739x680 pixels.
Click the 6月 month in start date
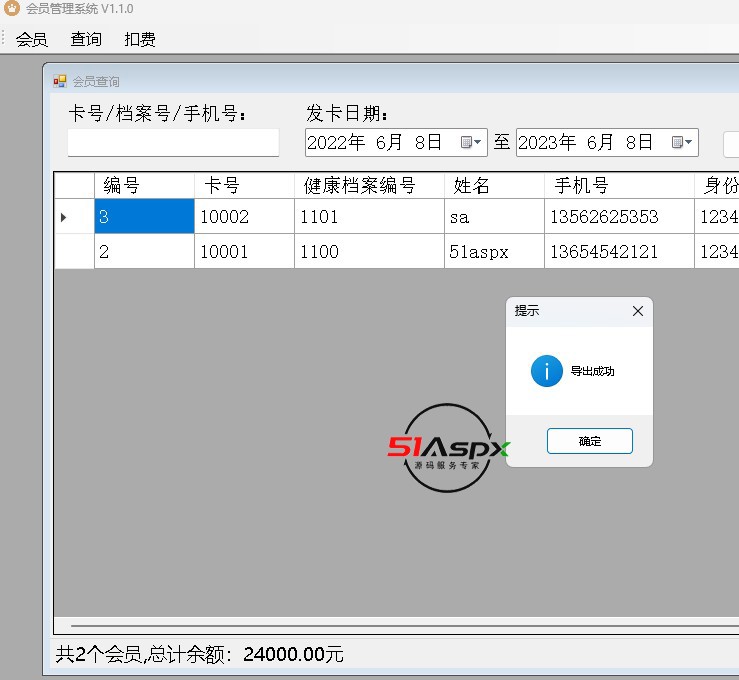(x=389, y=142)
